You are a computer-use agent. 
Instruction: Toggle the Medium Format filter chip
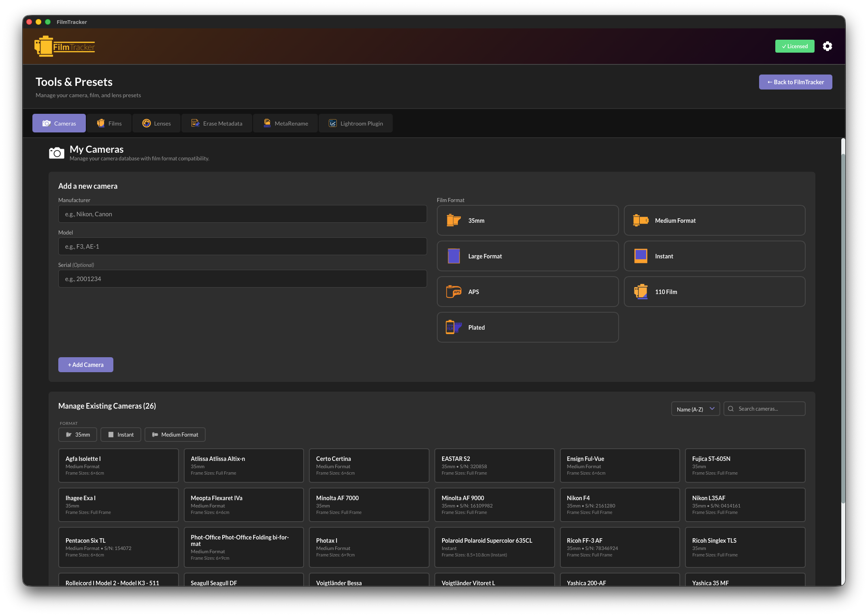[x=175, y=435]
